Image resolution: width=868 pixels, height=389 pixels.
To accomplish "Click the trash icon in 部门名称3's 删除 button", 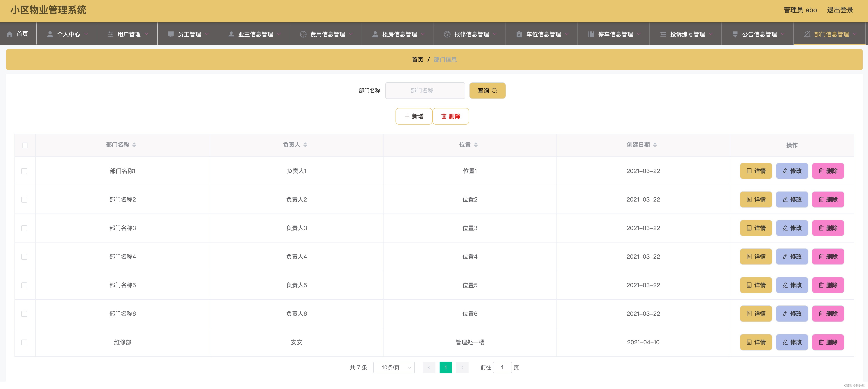I will 821,228.
